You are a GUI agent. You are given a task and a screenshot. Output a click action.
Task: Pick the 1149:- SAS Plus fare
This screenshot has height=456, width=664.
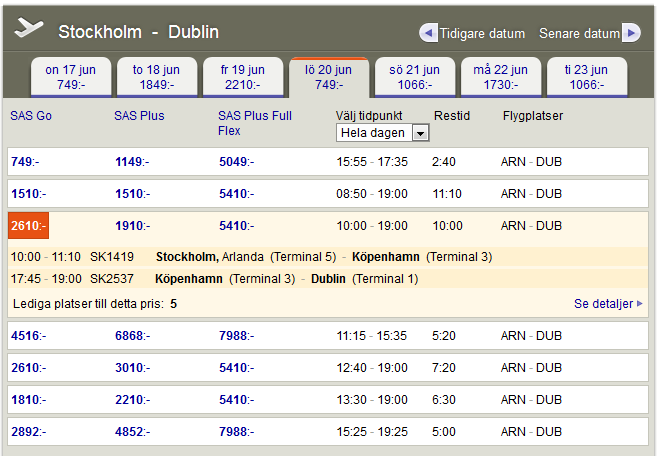[131, 161]
